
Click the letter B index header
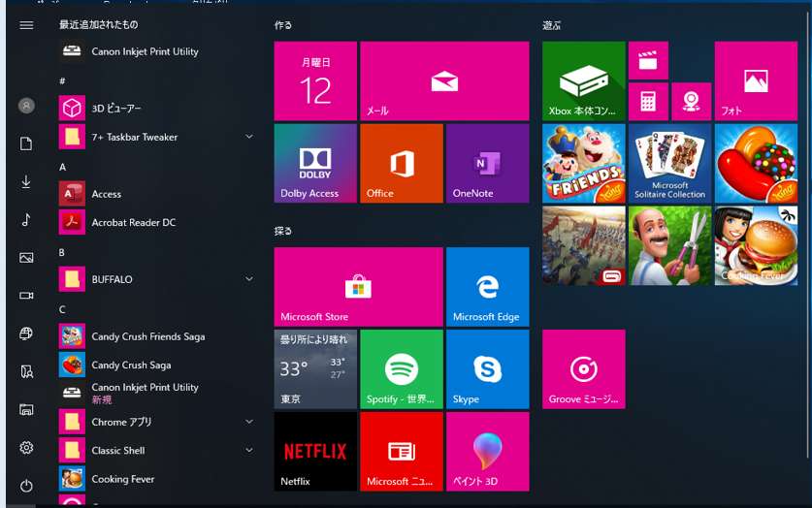tap(62, 252)
